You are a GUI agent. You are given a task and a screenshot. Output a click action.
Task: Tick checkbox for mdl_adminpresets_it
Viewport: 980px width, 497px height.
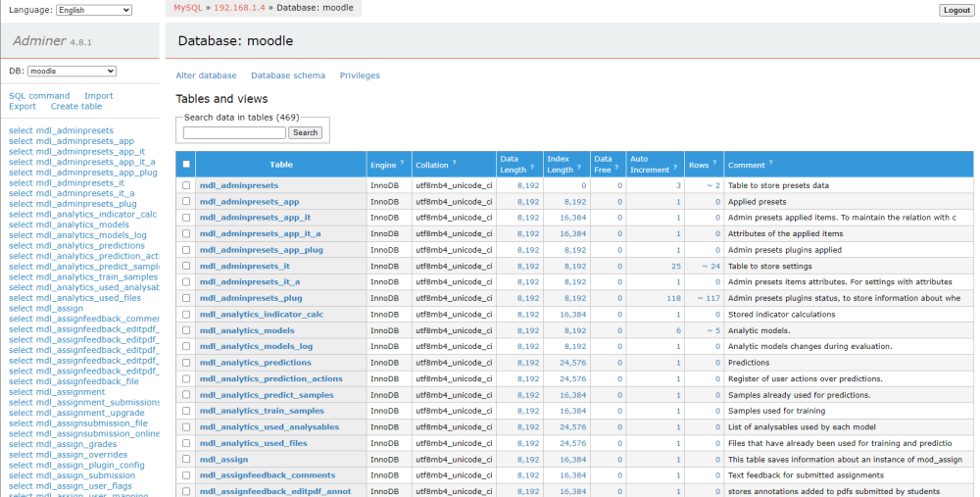[x=186, y=266]
